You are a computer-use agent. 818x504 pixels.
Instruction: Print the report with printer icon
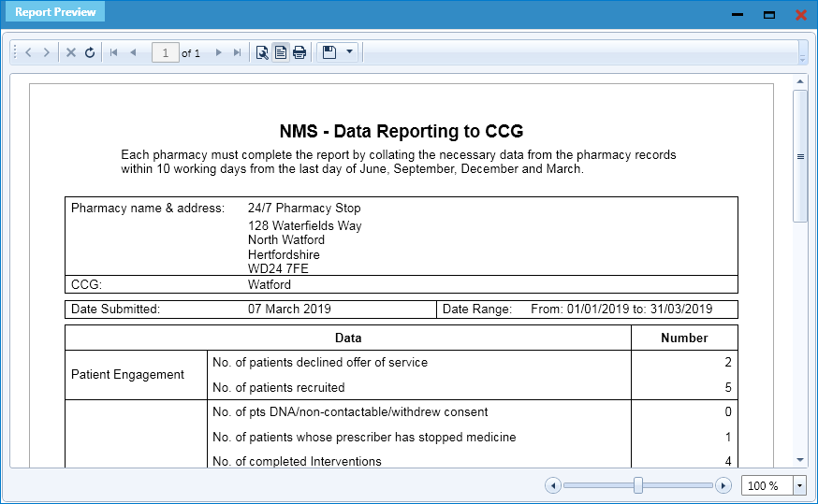click(299, 52)
